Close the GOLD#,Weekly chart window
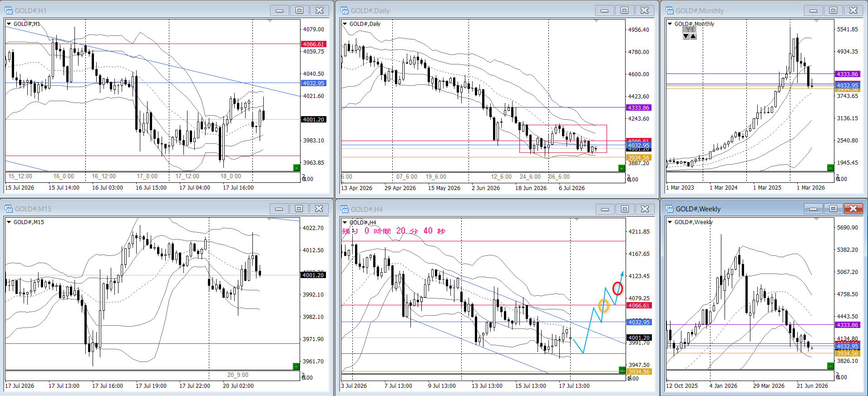Viewport: 868px width, 396px height. [853, 209]
